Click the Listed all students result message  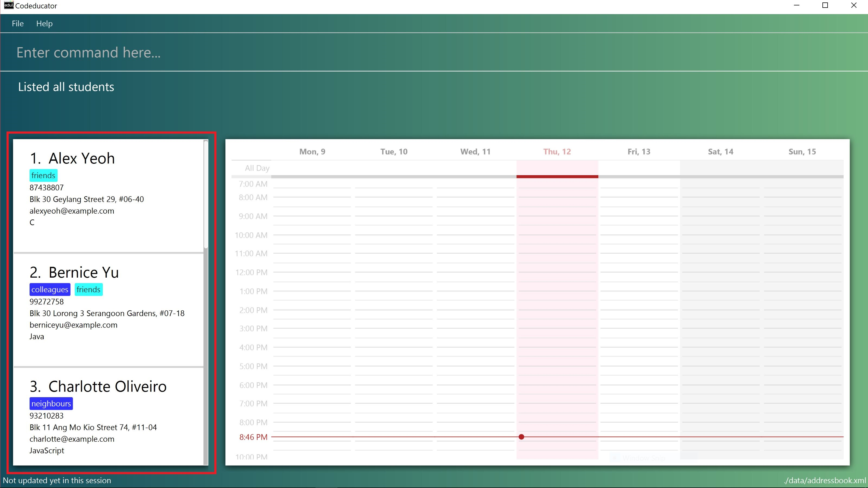pyautogui.click(x=66, y=87)
